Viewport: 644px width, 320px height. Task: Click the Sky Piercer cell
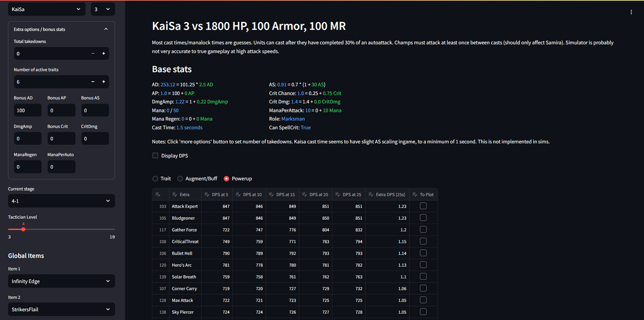[184, 312]
